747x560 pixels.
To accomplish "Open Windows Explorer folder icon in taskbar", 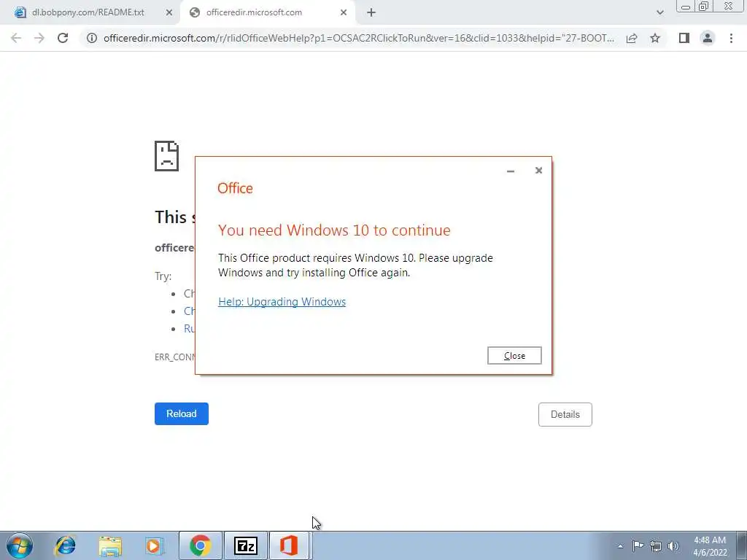I will click(x=110, y=545).
